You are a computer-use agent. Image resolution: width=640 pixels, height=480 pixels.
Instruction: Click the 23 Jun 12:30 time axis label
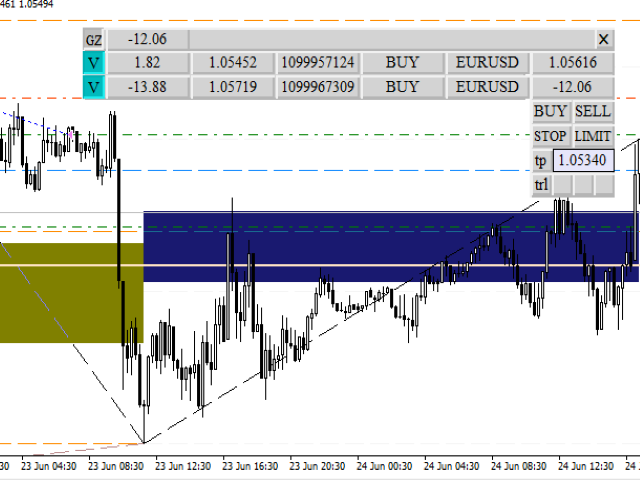(183, 466)
